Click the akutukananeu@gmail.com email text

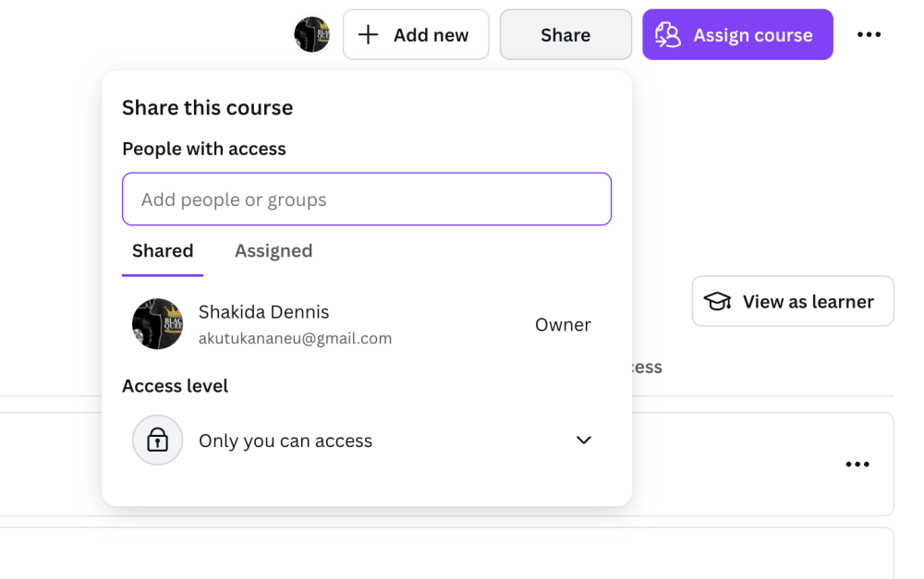coord(295,339)
